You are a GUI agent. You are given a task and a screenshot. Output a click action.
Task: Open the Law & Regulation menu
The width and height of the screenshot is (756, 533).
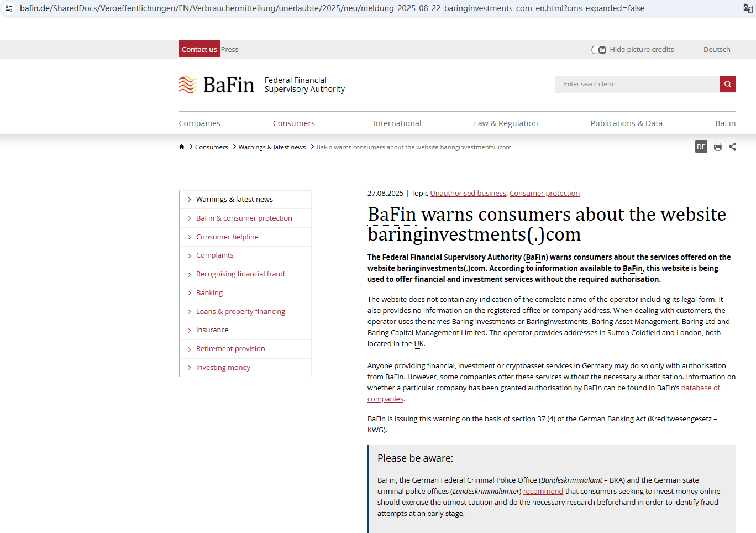[x=506, y=123]
